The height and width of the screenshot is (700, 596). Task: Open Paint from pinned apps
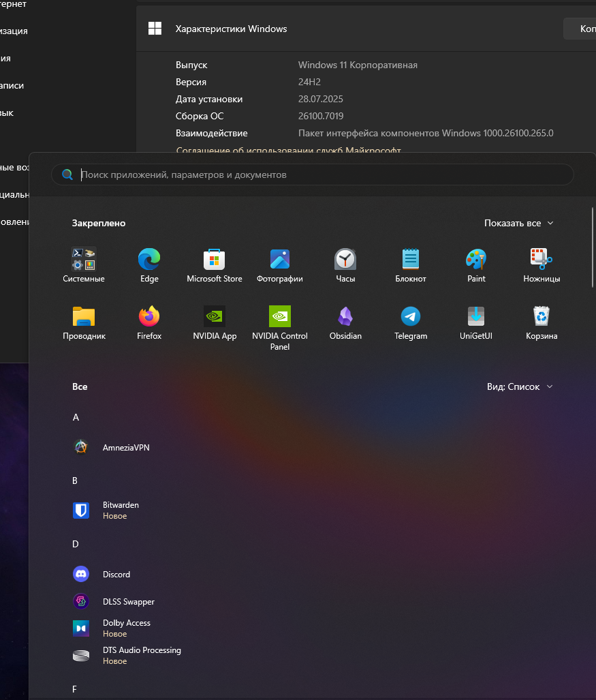click(476, 265)
